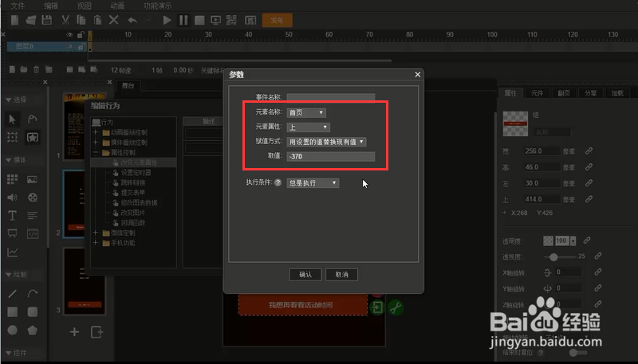Open the 动画 menu

(117, 6)
